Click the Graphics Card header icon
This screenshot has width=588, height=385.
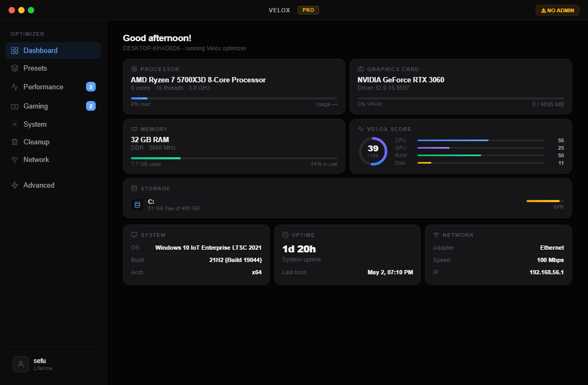361,69
